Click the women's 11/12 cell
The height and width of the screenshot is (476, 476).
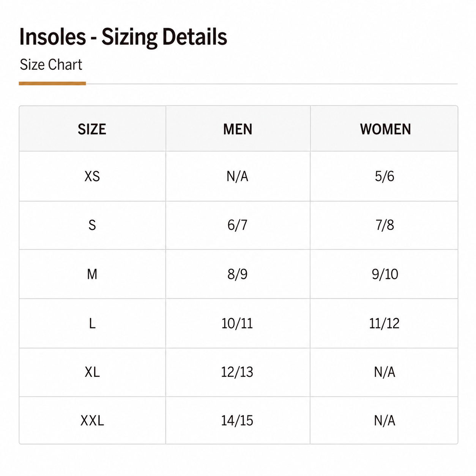[x=384, y=323]
